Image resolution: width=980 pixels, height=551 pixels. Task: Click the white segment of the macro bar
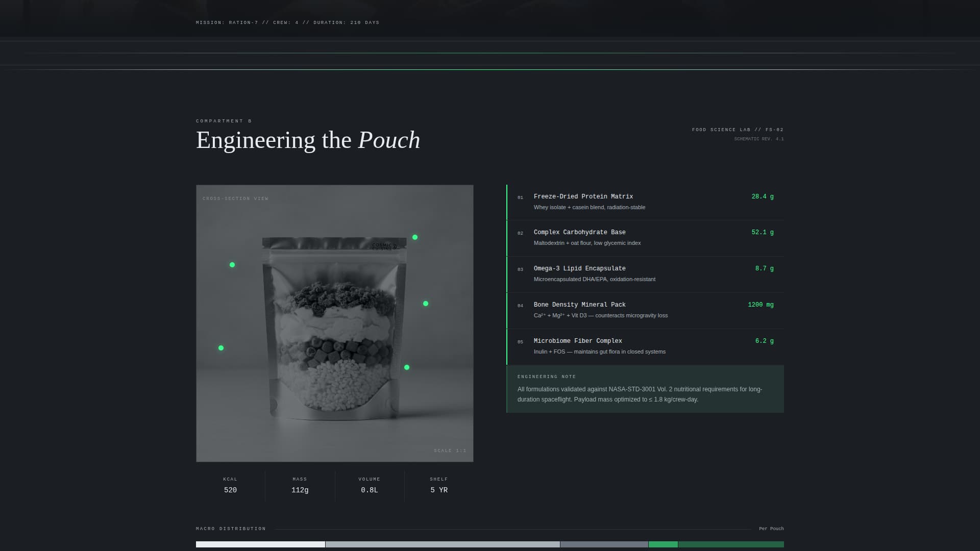tap(260, 544)
